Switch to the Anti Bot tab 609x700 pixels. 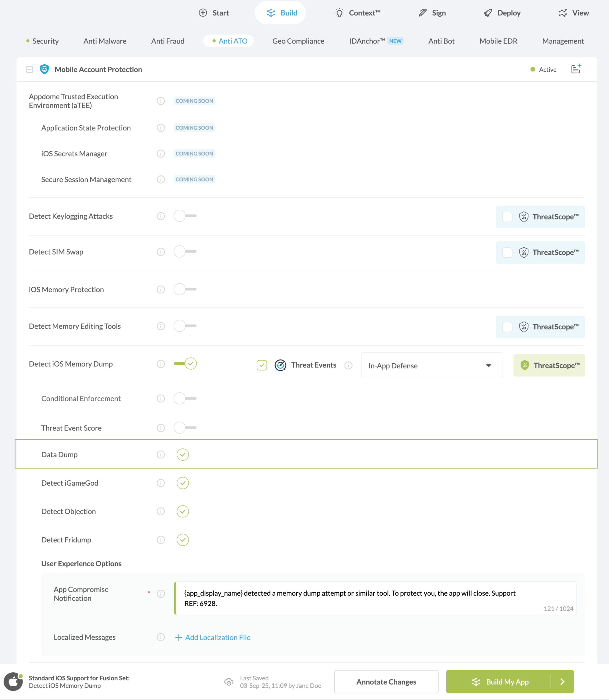coord(441,41)
